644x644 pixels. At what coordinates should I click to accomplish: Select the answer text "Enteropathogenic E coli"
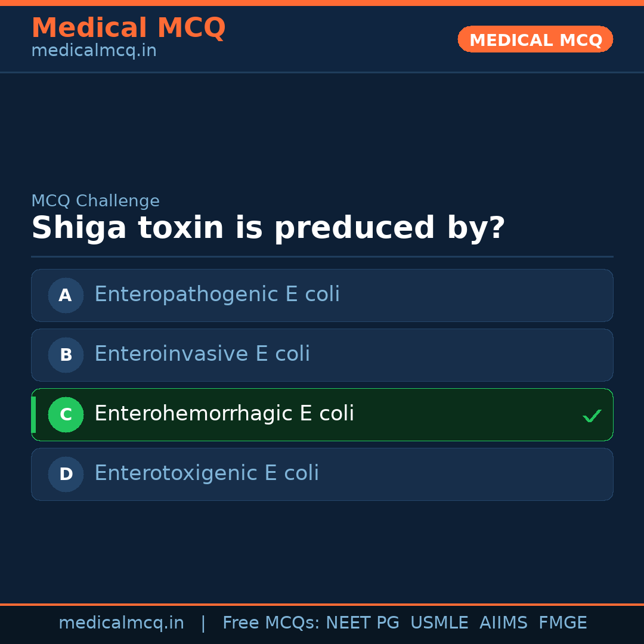[217, 295]
